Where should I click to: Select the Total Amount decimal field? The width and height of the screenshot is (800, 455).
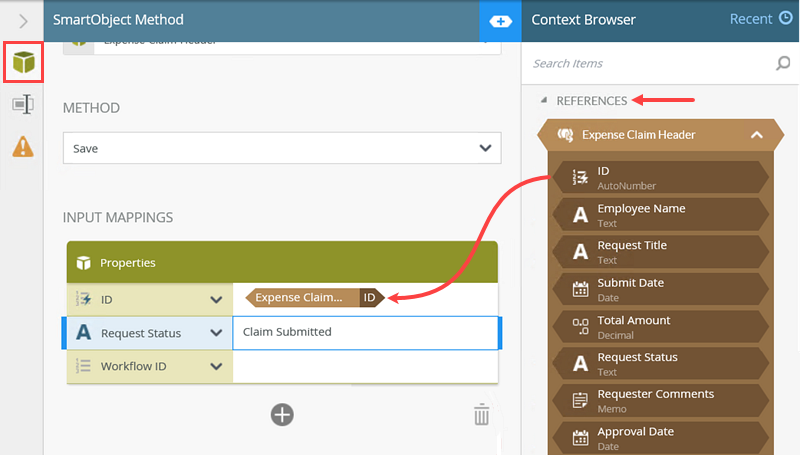click(661, 327)
